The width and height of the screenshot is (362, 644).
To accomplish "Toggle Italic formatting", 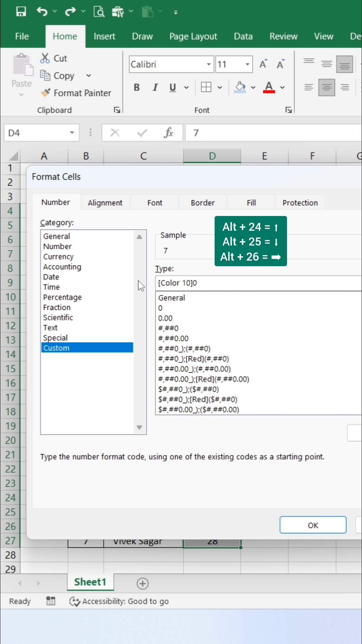I will [155, 88].
